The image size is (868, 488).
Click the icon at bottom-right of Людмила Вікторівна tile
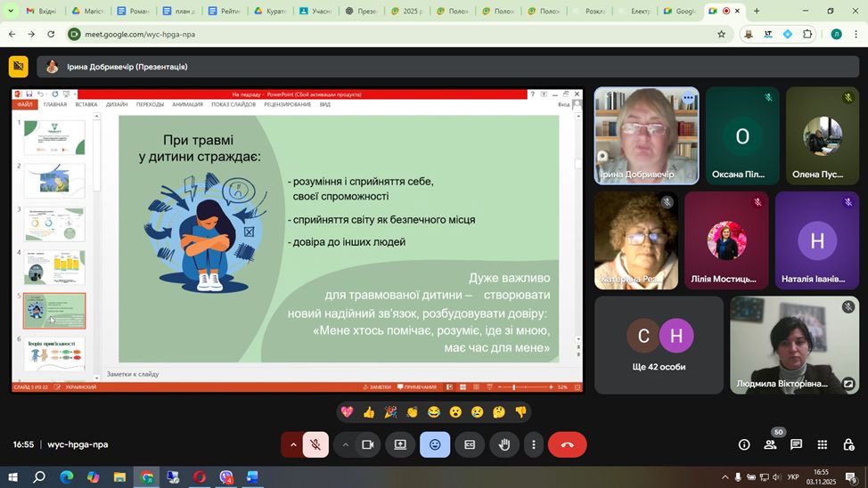click(x=848, y=384)
